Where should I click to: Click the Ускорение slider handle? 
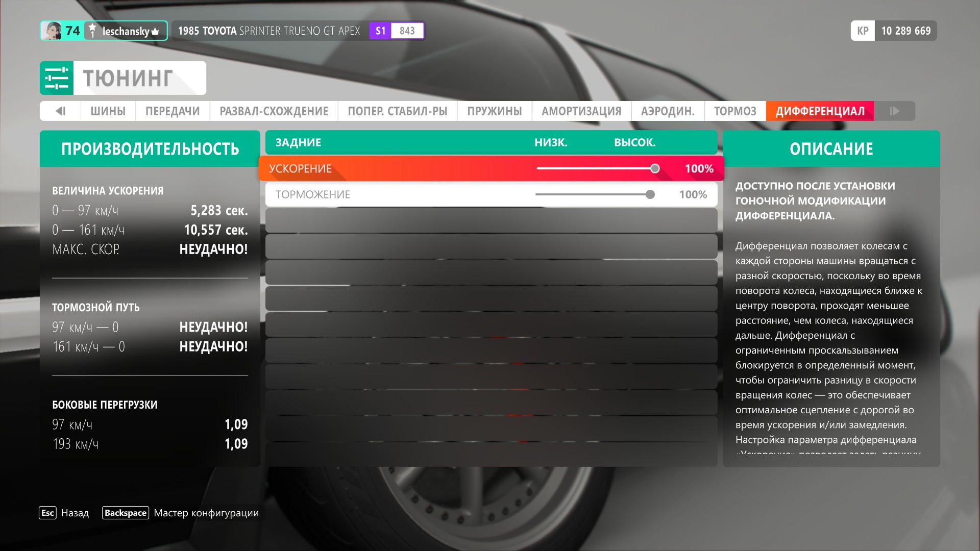pyautogui.click(x=655, y=168)
